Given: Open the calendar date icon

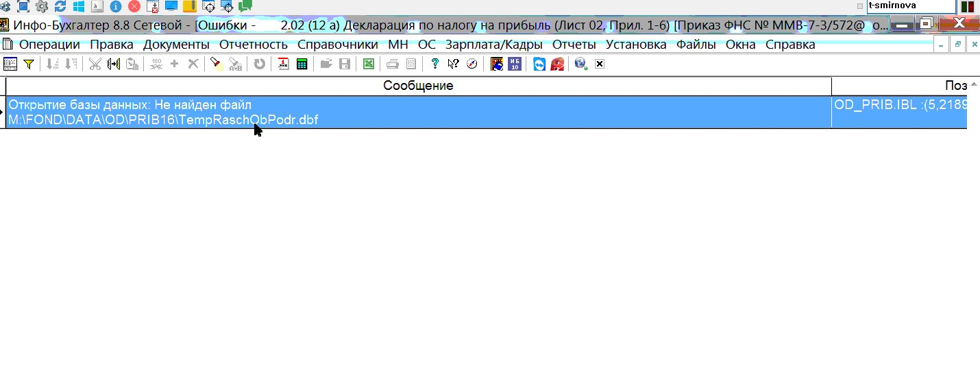Looking at the screenshot, I should point(284,64).
